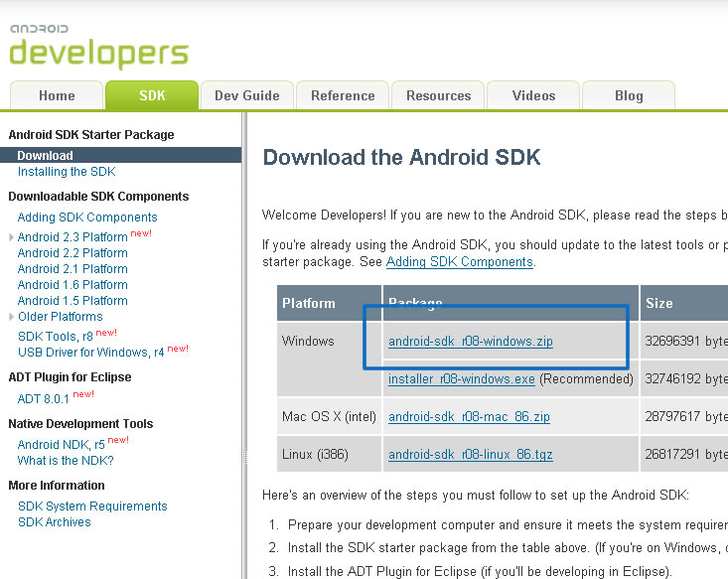The image size is (728, 579).
Task: Click the Platform column header
Action: [329, 303]
